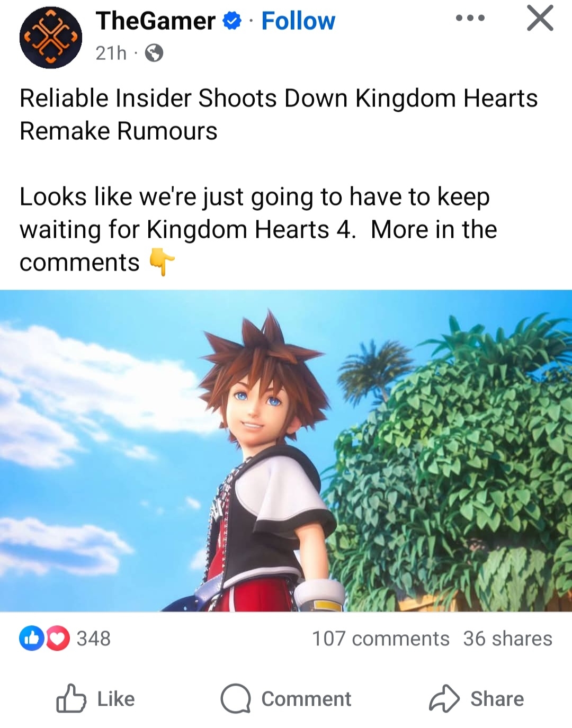
Task: Open the three-dot post options menu
Action: point(470,18)
